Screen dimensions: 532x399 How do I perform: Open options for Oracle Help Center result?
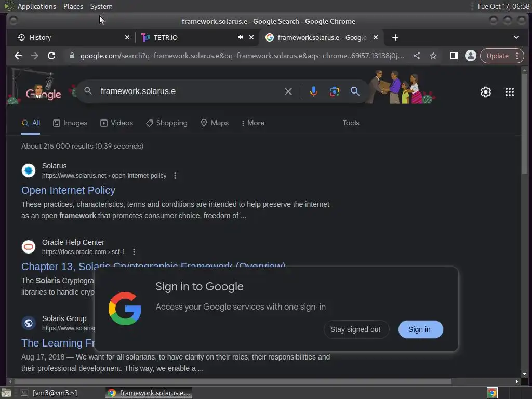coord(134,252)
